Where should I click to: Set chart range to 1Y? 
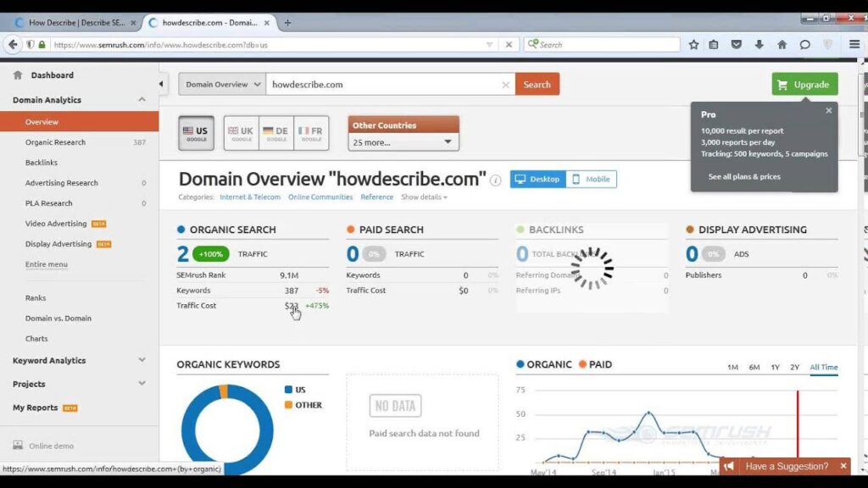pyautogui.click(x=775, y=367)
